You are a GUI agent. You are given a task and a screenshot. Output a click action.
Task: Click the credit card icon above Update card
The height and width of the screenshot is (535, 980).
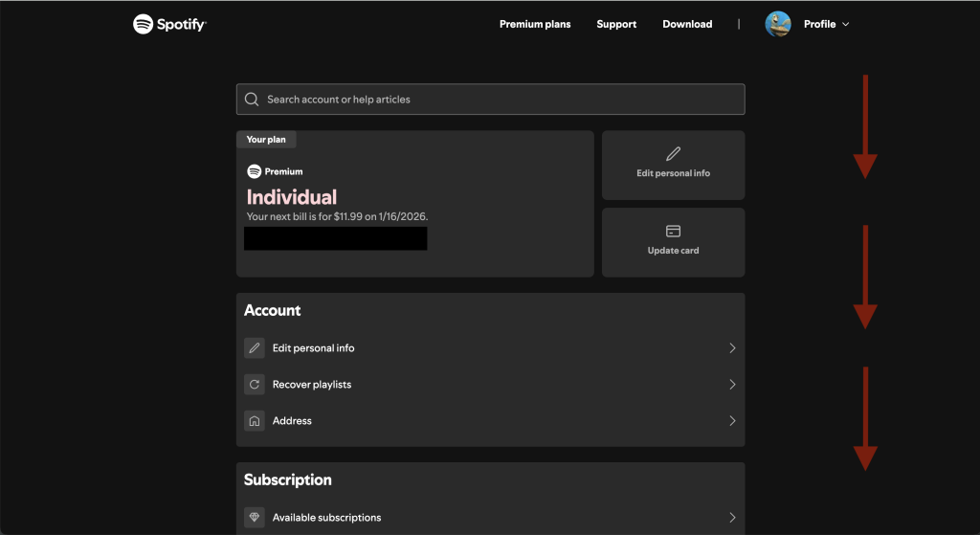673,232
